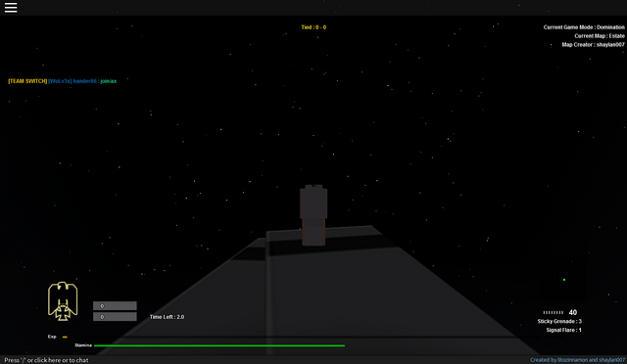
Task: Click 'Created by litozinnamon and shaylan007' credit
Action: coord(577,360)
